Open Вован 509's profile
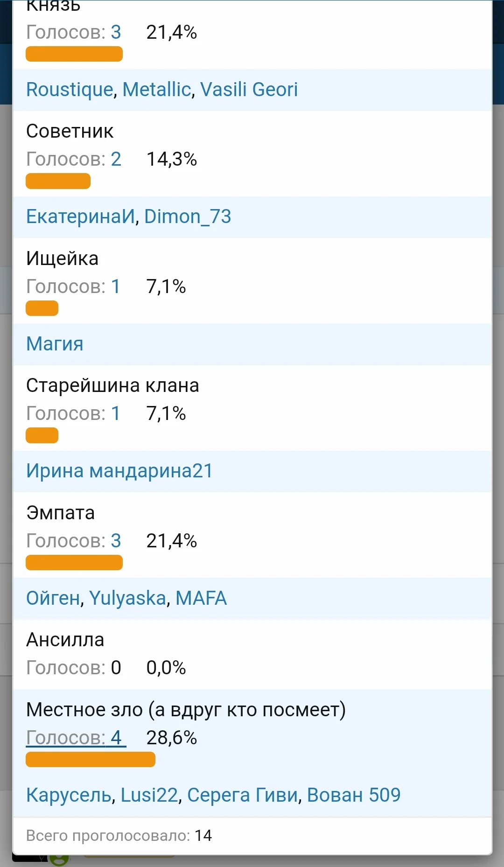The image size is (504, 867). coord(354,795)
